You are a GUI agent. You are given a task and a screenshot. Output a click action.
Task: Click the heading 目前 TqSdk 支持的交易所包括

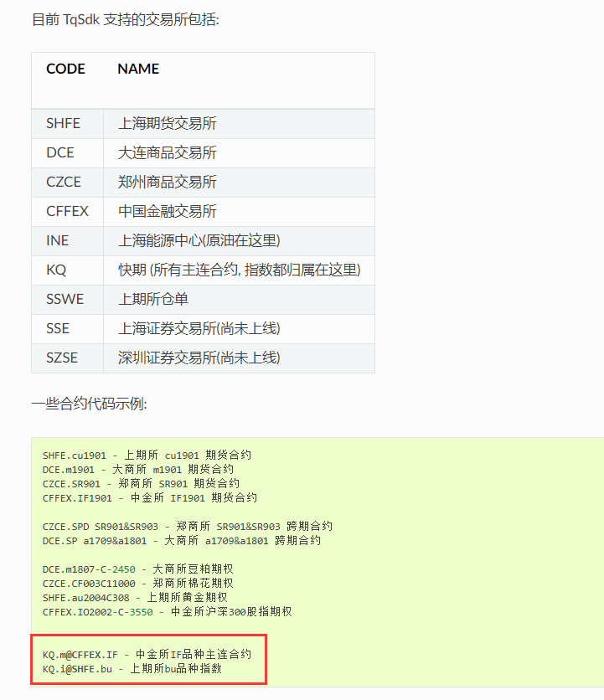pos(126,20)
